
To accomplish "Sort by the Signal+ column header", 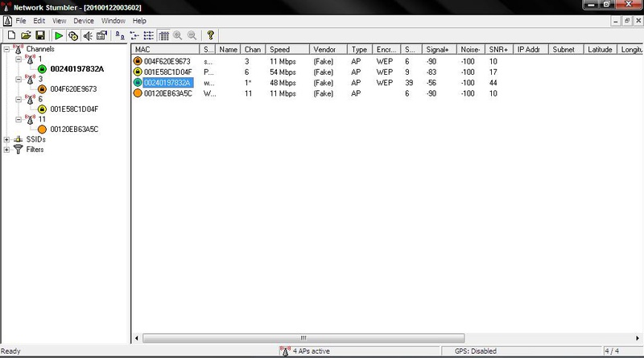I will [439, 49].
